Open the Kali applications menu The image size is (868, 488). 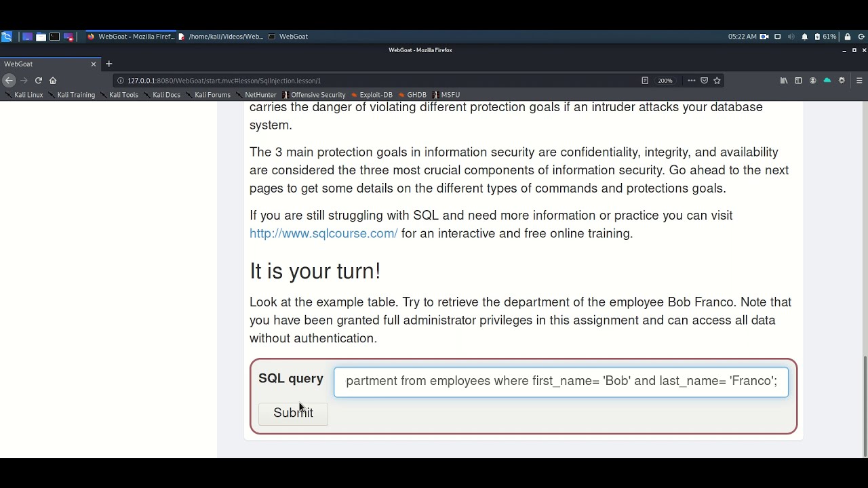pyautogui.click(x=6, y=37)
